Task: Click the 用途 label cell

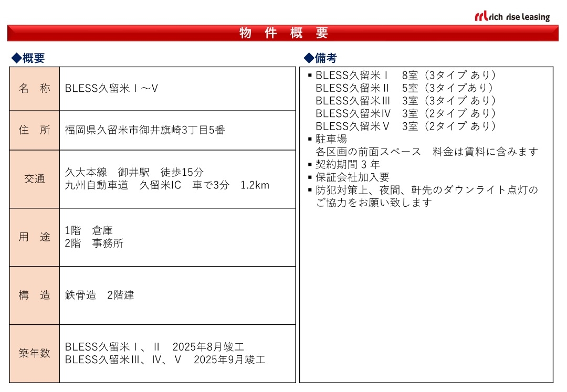Action: coord(35,237)
